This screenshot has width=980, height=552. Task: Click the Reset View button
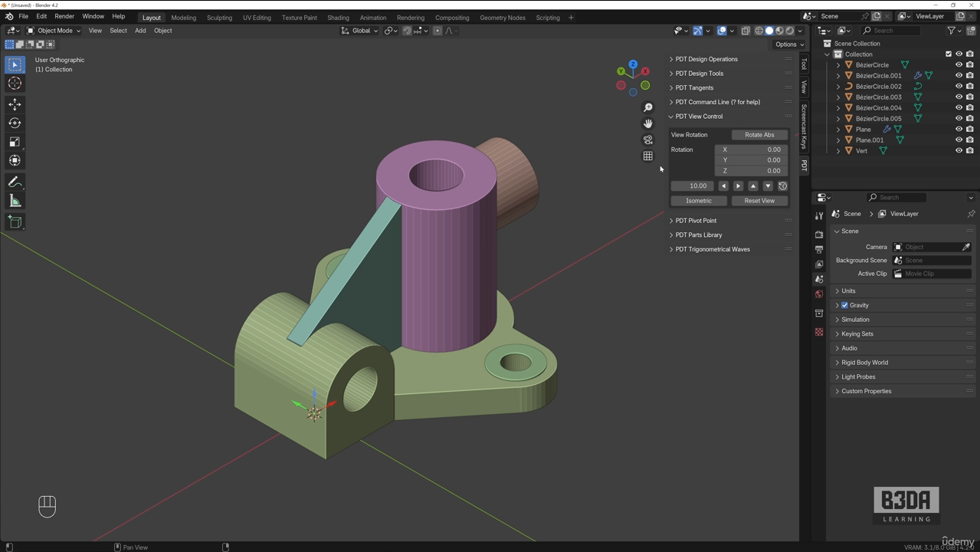tap(759, 200)
